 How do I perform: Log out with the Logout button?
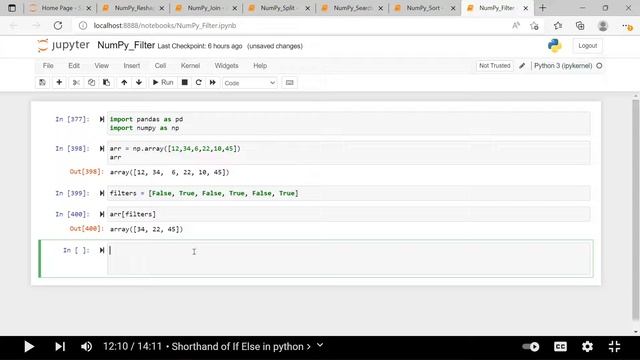[587, 46]
